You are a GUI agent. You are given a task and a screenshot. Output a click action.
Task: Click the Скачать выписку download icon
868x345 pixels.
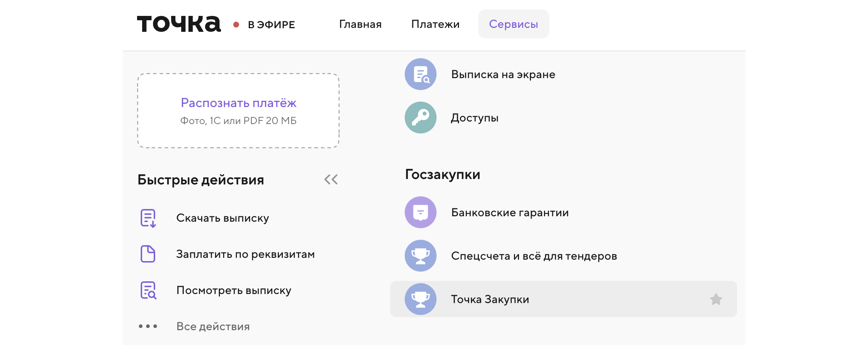(x=148, y=218)
